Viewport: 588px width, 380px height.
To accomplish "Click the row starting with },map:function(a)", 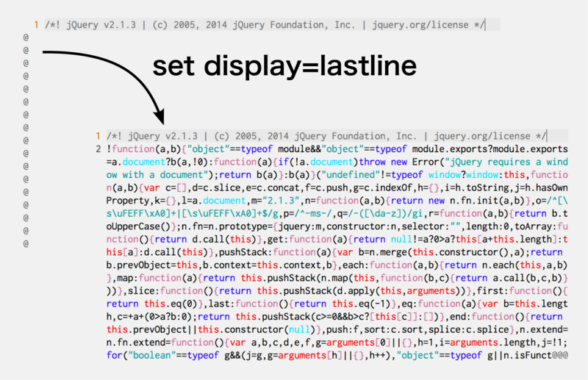I will (x=337, y=278).
